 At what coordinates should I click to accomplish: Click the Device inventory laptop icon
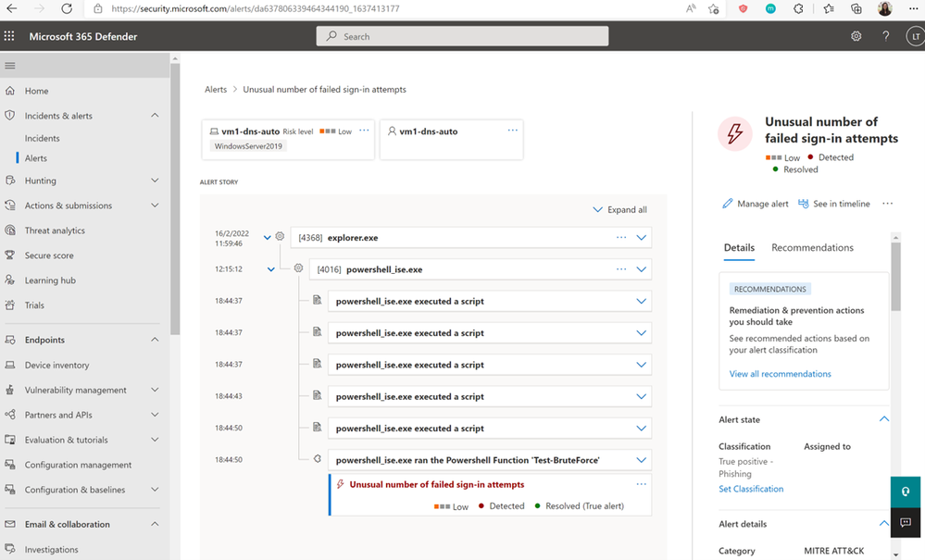pyautogui.click(x=10, y=365)
